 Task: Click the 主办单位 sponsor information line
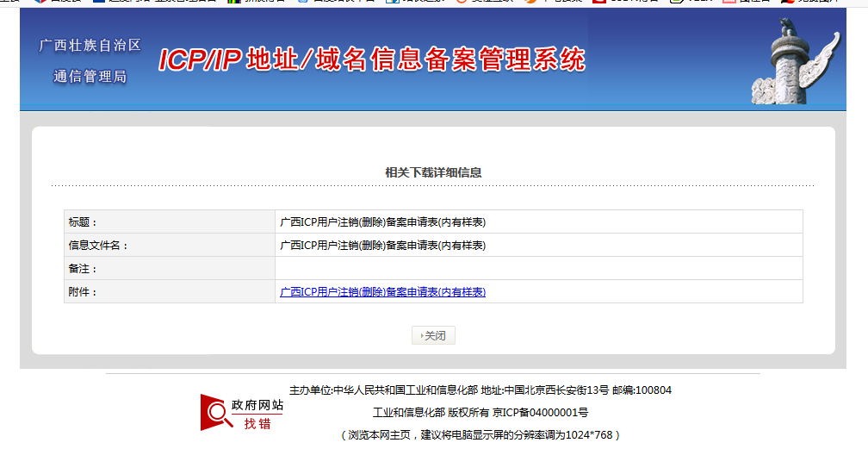click(480, 390)
